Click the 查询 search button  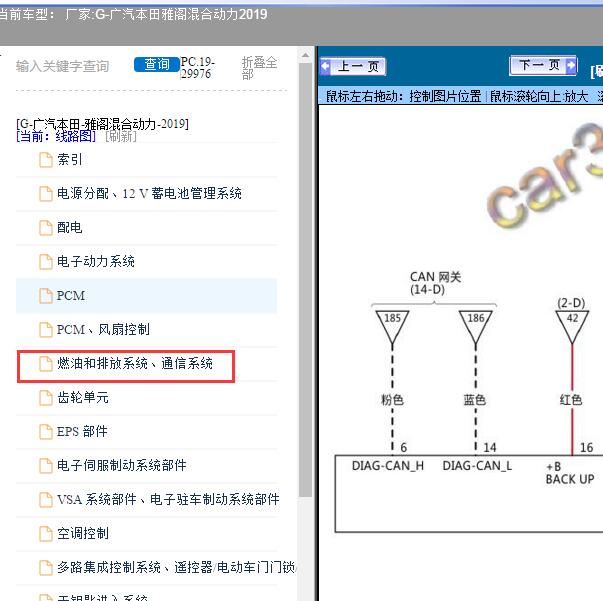[x=157, y=64]
